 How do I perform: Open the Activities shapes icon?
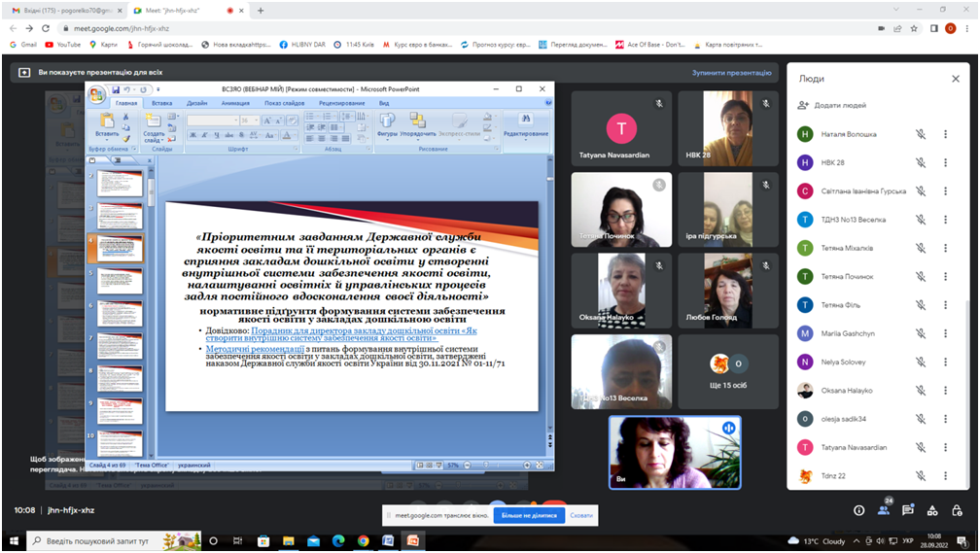(x=932, y=510)
